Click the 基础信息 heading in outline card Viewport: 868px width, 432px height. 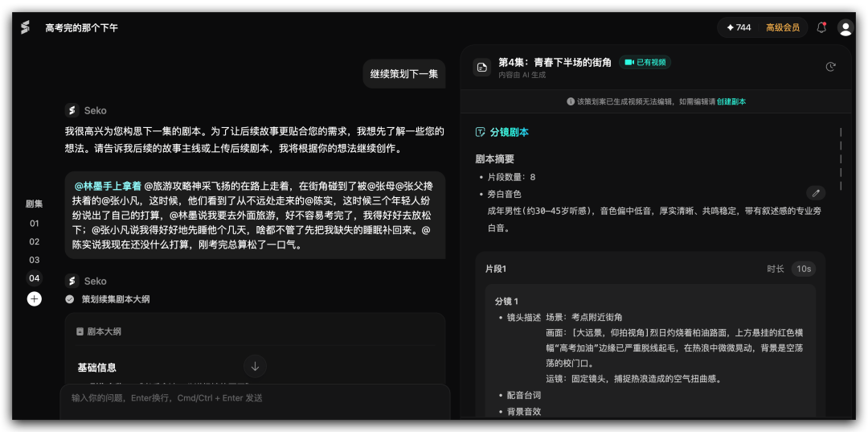coord(97,368)
